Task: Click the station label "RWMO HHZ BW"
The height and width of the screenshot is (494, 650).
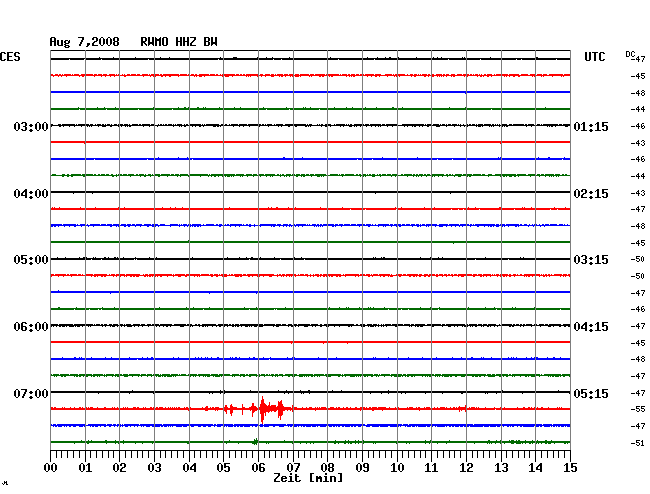Action: coord(179,42)
